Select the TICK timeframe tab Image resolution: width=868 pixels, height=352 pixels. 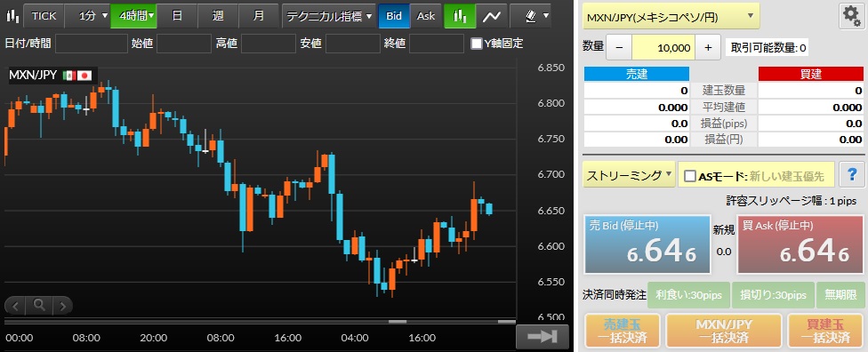coord(44,16)
